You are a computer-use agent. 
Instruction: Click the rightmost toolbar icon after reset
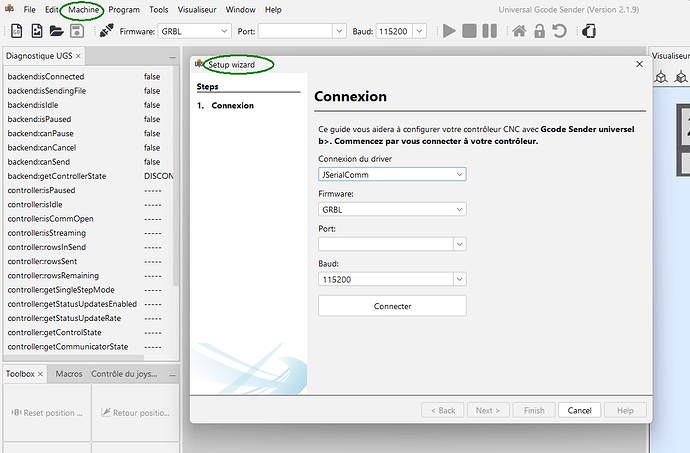click(589, 31)
